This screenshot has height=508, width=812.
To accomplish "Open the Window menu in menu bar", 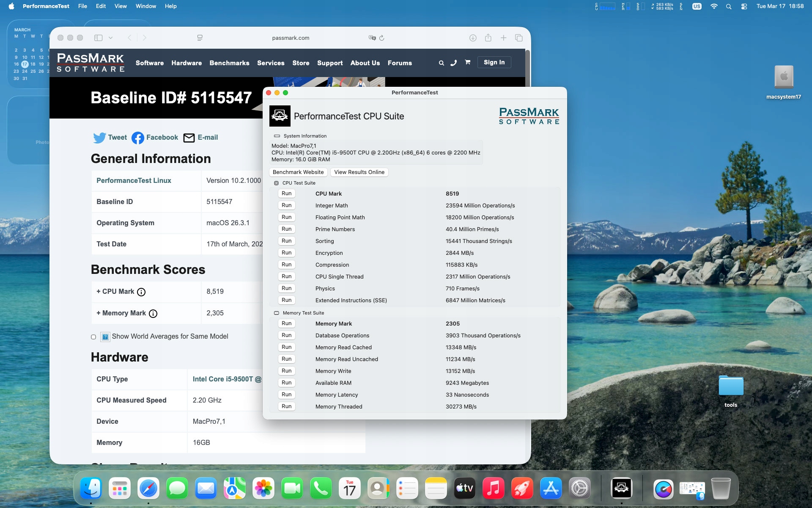I will [x=145, y=6].
